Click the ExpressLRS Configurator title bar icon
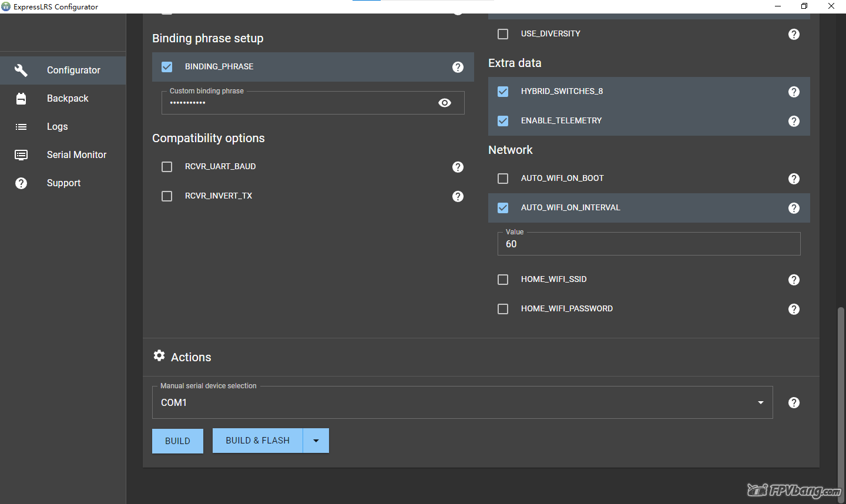Viewport: 846px width, 504px height. coord(6,6)
